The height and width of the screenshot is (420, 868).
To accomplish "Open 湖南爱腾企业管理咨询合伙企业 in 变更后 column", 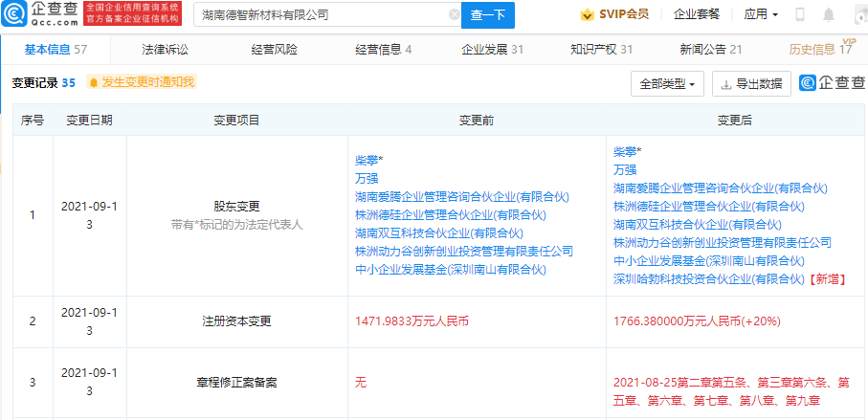I will pyautogui.click(x=721, y=188).
